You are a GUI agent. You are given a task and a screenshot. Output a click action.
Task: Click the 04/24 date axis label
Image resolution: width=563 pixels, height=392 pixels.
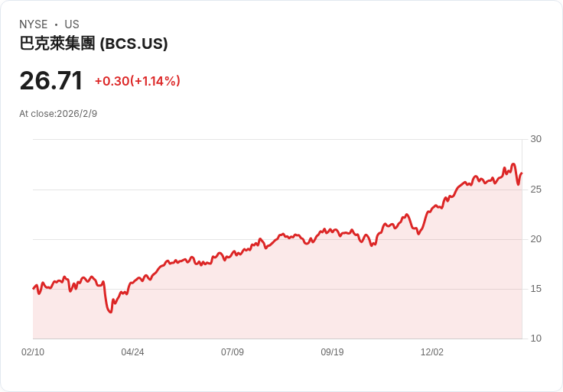pos(132,352)
